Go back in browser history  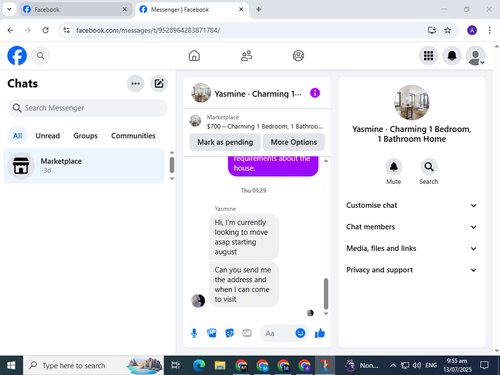[x=10, y=30]
